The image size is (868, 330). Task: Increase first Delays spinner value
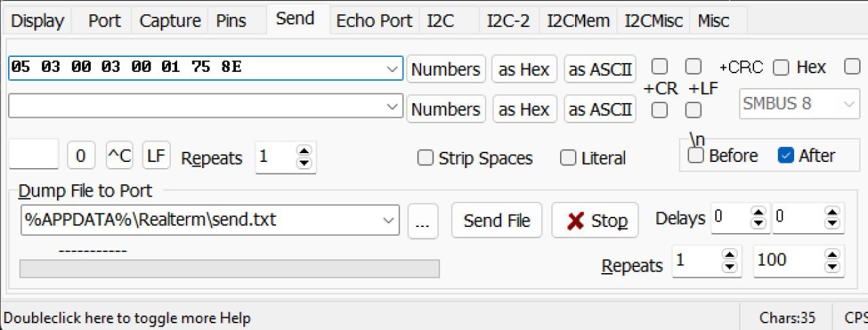pos(759,213)
